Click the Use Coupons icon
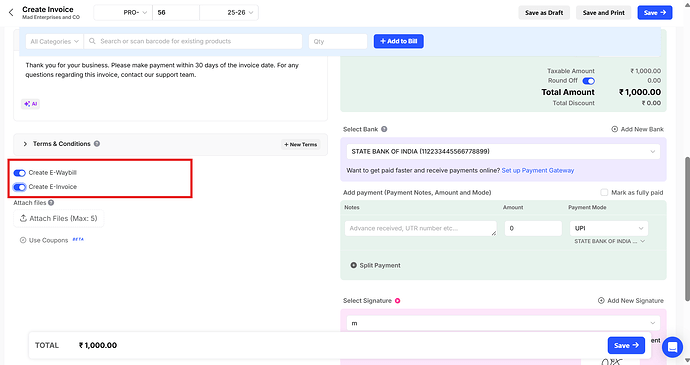This screenshot has width=690, height=365. point(23,240)
